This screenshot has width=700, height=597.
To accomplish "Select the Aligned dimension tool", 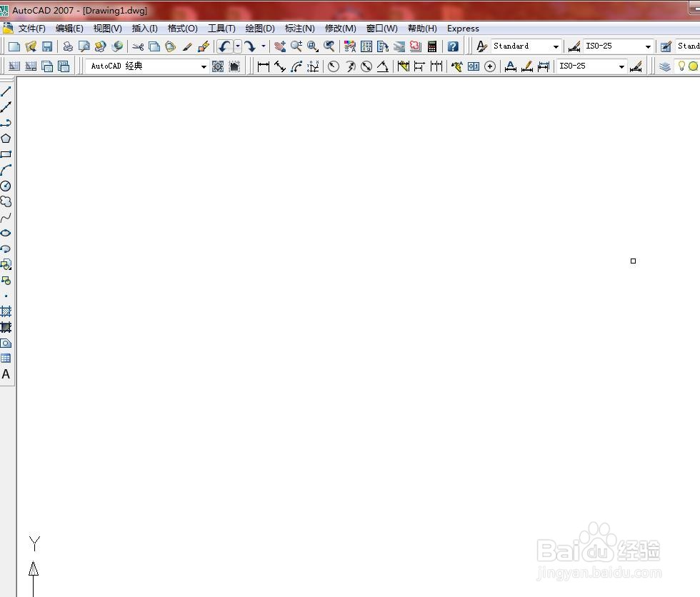I will pyautogui.click(x=280, y=66).
